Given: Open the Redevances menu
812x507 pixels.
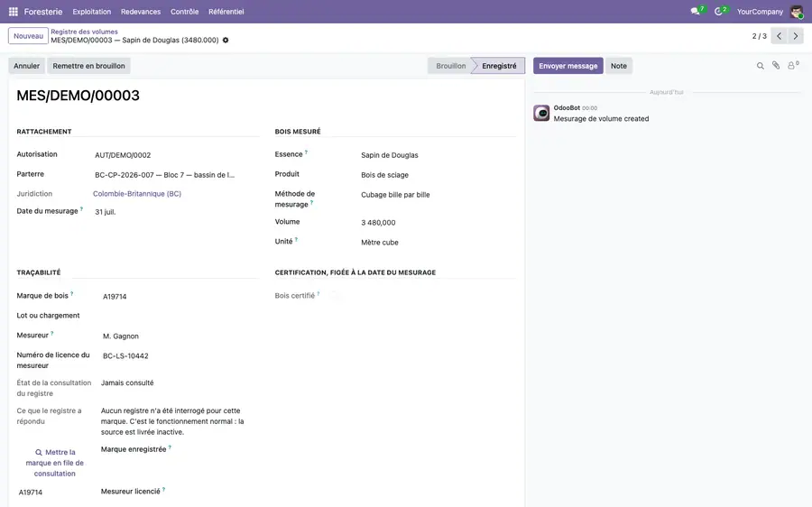Looking at the screenshot, I should 141,12.
